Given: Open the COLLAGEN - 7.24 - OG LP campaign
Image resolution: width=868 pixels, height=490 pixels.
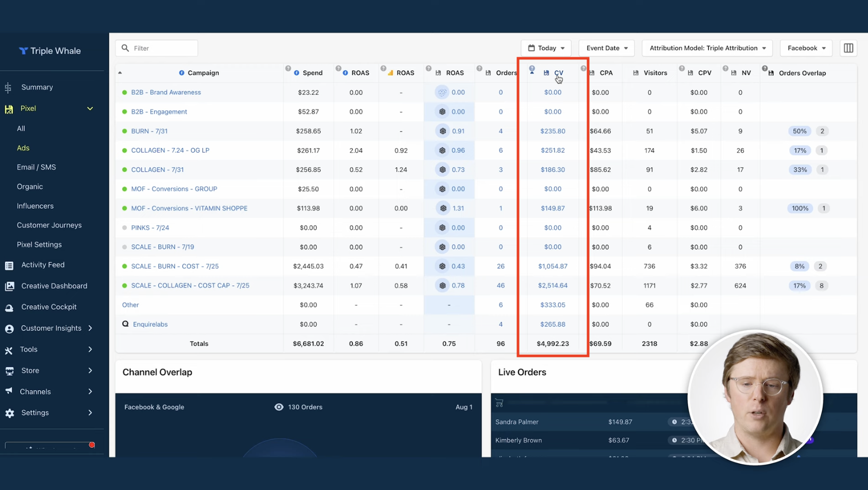Looking at the screenshot, I should tap(170, 151).
